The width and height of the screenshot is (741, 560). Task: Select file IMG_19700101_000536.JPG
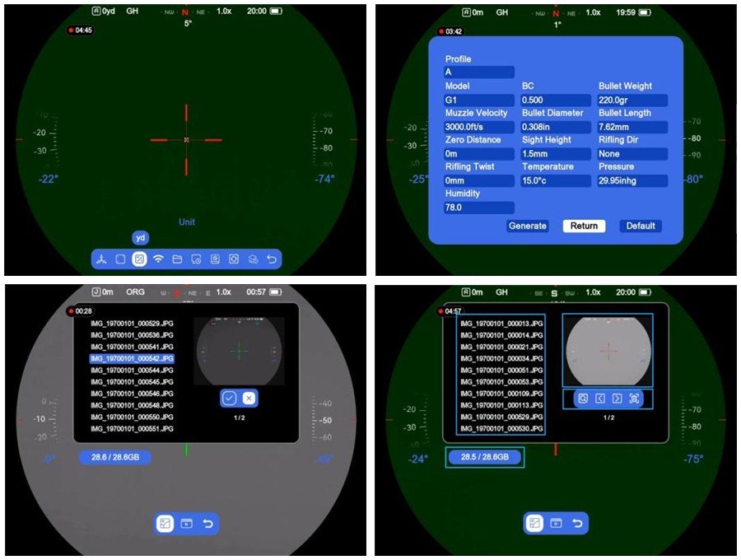coord(132,335)
